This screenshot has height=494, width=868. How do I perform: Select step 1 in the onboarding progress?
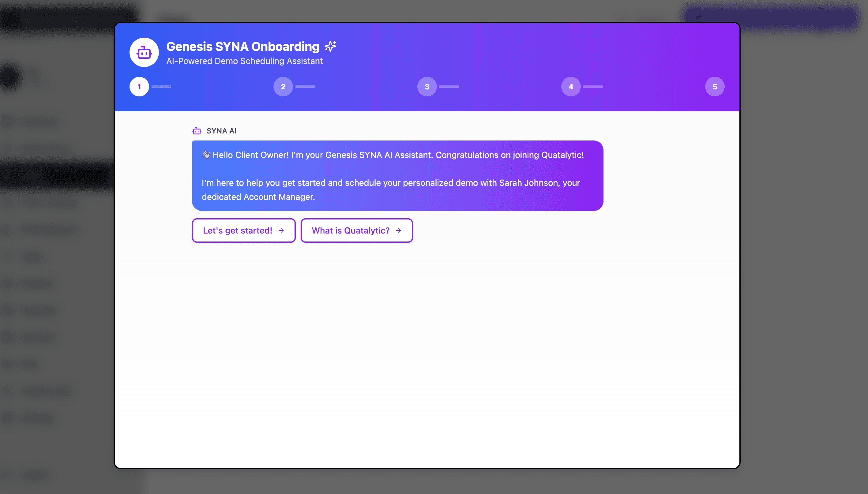(x=139, y=87)
